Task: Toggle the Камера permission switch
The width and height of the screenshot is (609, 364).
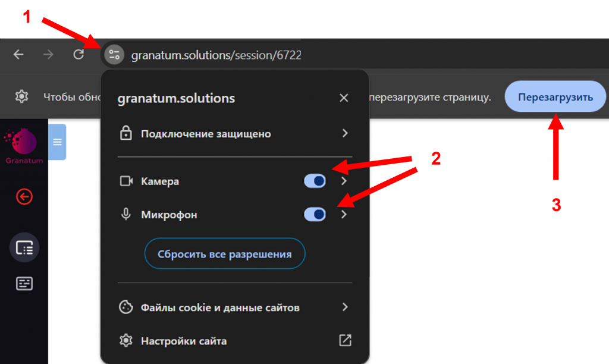Action: click(315, 181)
